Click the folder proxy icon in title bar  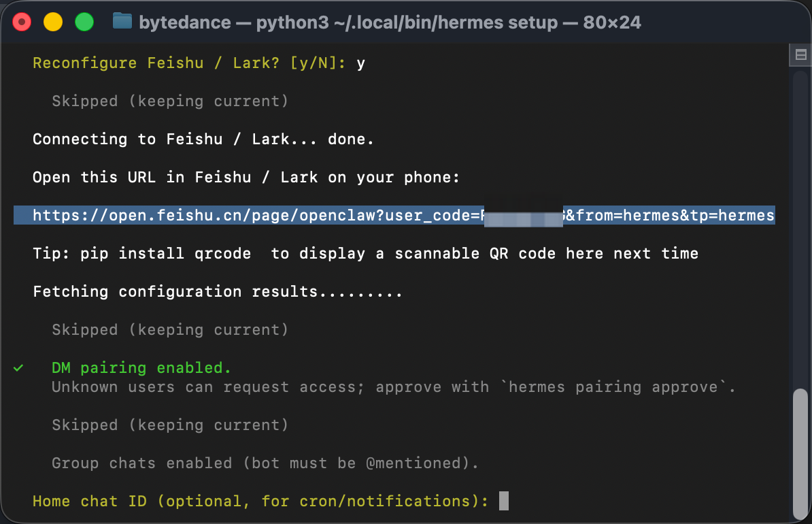[122, 22]
